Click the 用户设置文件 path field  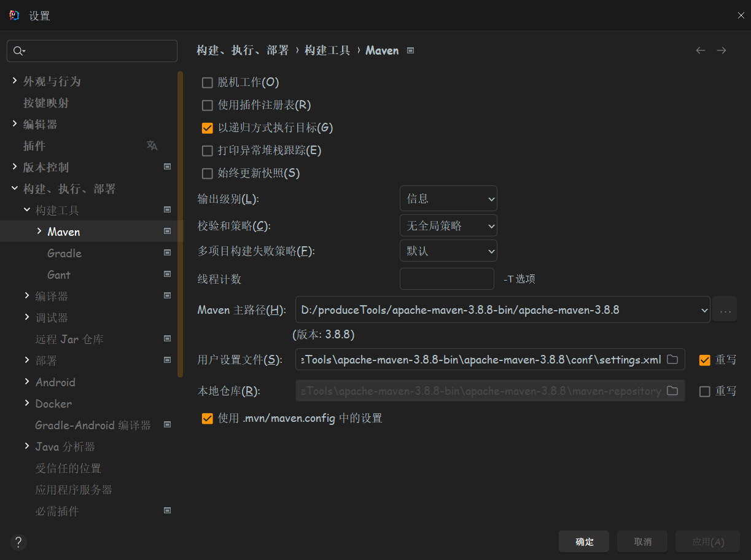[490, 359]
